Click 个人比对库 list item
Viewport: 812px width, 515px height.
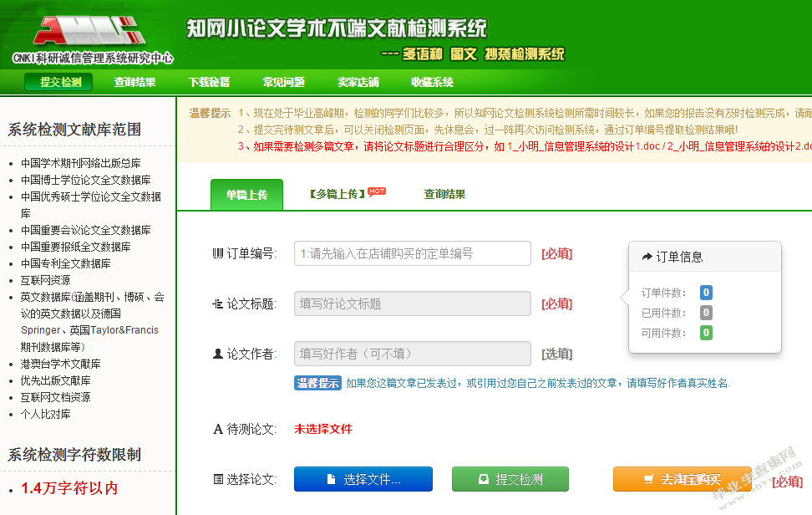pyautogui.click(x=46, y=414)
